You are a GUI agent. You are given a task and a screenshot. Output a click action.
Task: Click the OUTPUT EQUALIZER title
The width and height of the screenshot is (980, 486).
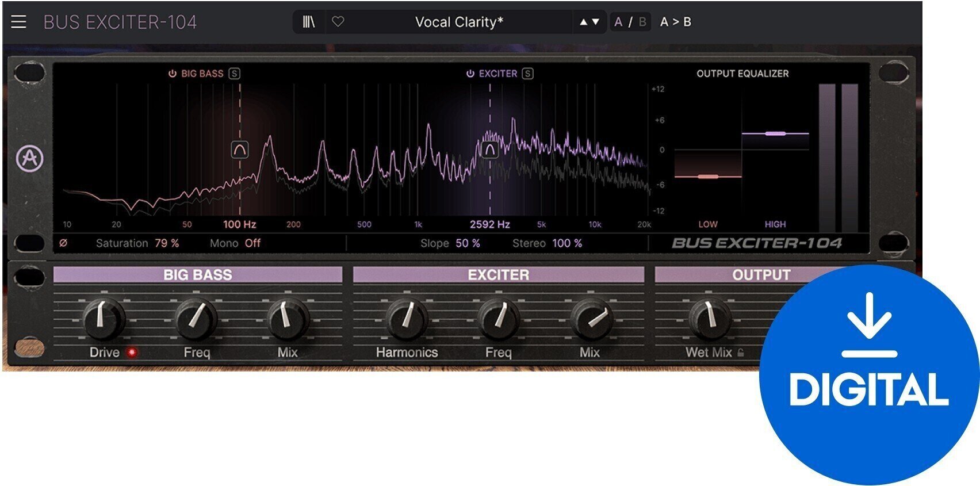tap(742, 74)
